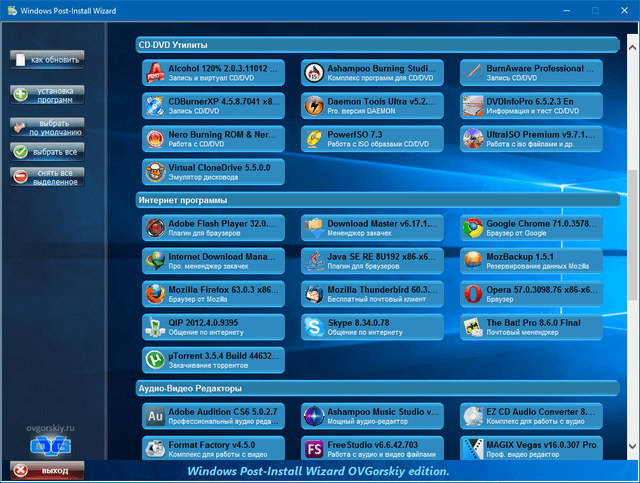
Task: Toggle PowerISO 7.3 for installation
Action: pyautogui.click(x=372, y=139)
